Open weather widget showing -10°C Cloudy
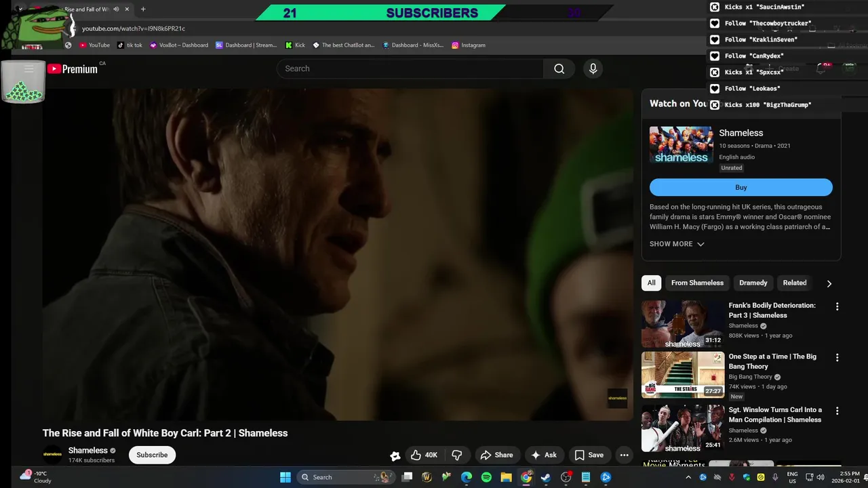Image resolution: width=868 pixels, height=488 pixels. [35, 477]
